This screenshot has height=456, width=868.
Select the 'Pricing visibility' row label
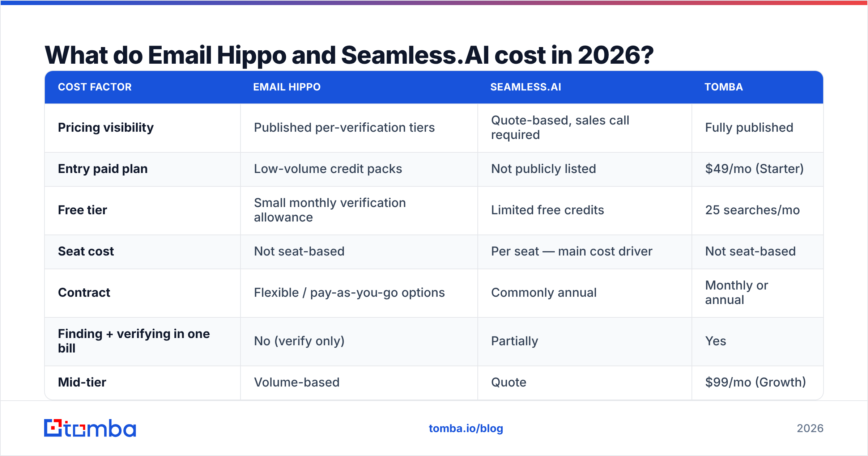click(106, 127)
